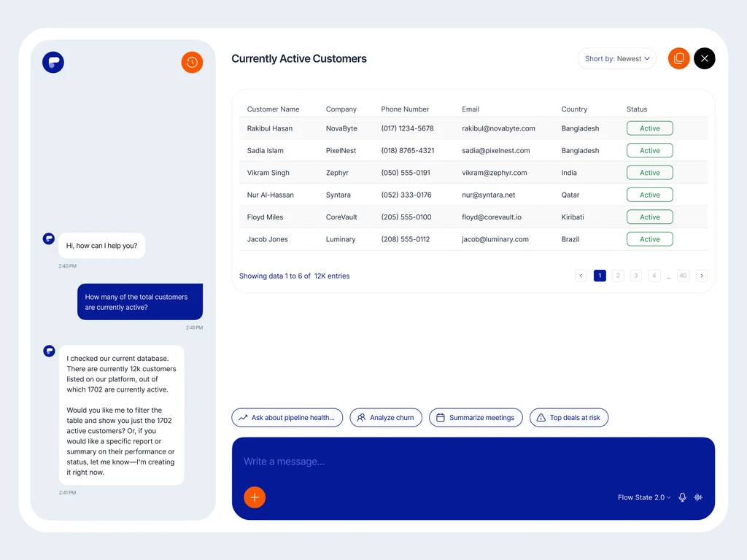Go to next page arrow in pagination
This screenshot has height=560, width=747.
coord(701,276)
